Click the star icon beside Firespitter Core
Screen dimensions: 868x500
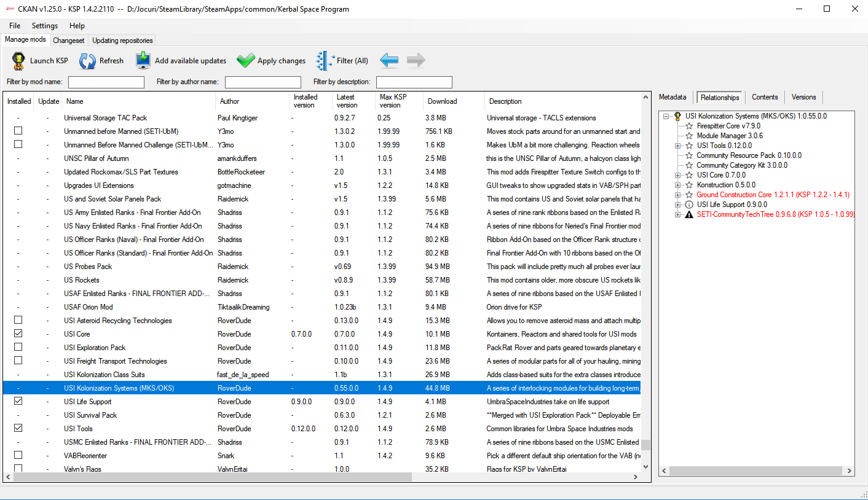tap(689, 126)
